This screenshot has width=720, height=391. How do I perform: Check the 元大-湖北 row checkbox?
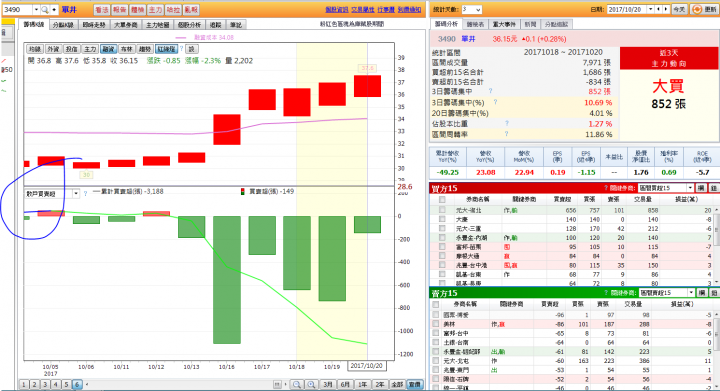[442, 210]
